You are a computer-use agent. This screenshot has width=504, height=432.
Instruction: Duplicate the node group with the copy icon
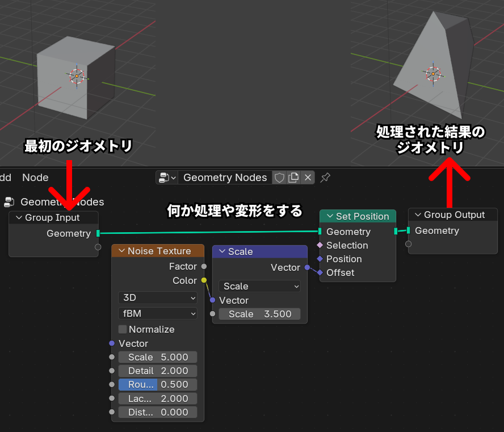pyautogui.click(x=293, y=178)
